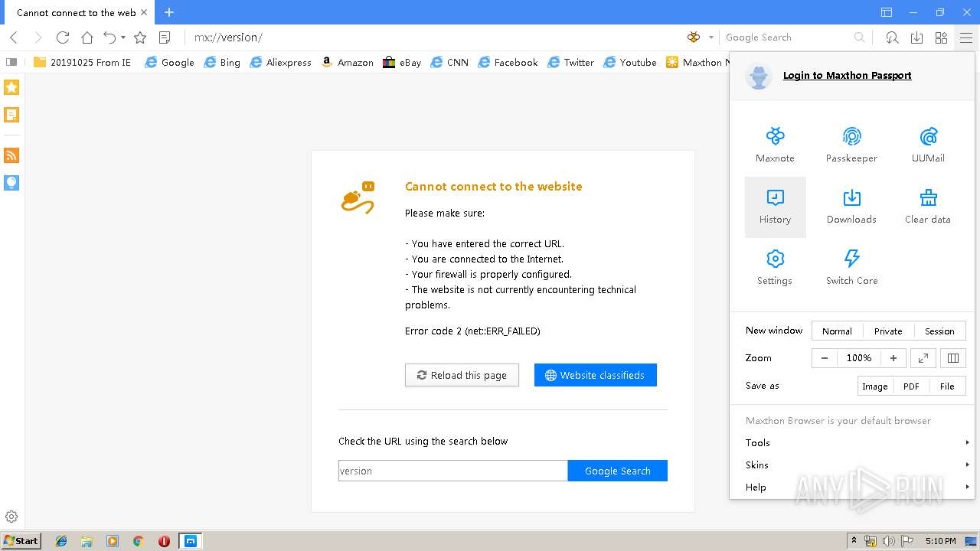Open the Maxnote panel icon
980x551 pixels.
coord(775,145)
